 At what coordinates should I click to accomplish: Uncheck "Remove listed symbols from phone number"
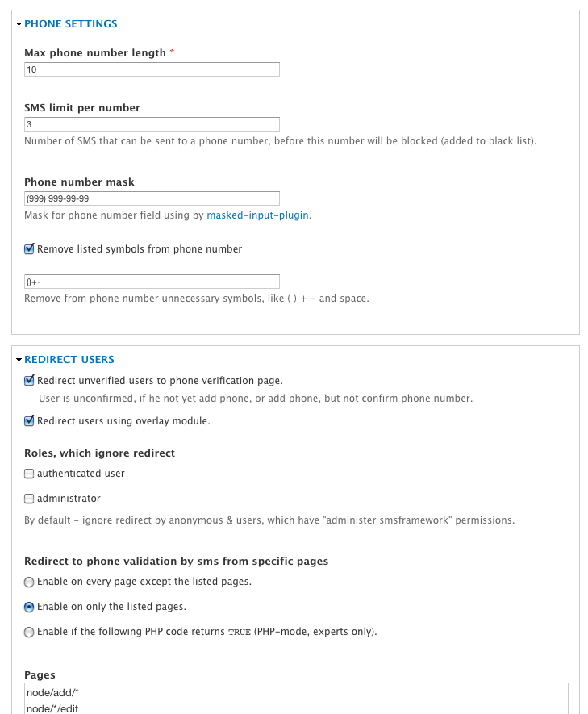29,249
